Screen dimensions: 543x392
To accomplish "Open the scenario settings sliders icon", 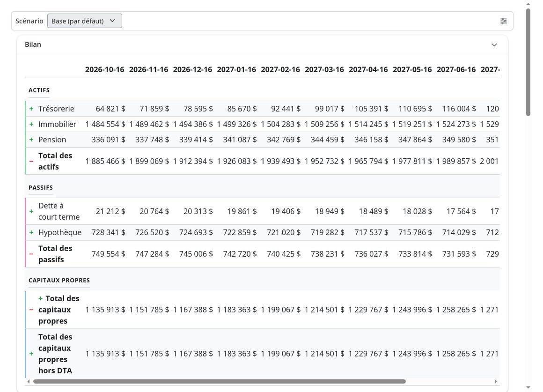I will 504,21.
